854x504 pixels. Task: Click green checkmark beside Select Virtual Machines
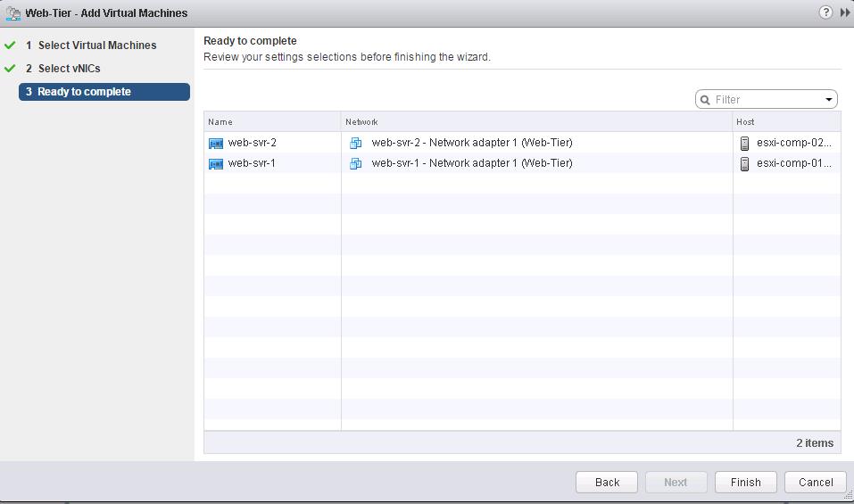click(x=10, y=45)
